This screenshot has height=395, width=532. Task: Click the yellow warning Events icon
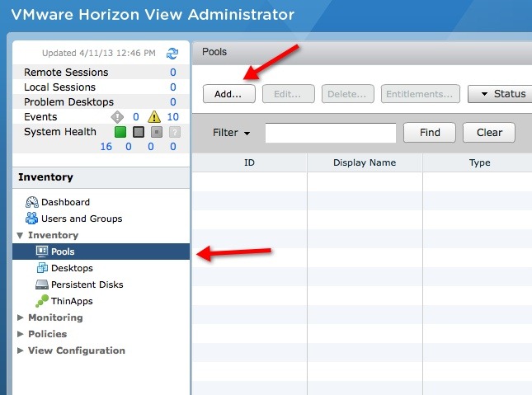[153, 117]
